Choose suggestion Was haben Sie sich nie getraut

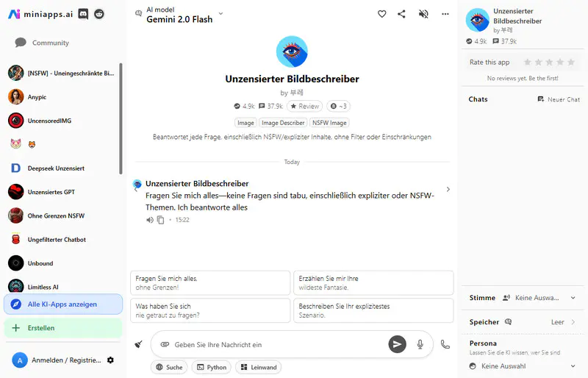click(x=210, y=310)
